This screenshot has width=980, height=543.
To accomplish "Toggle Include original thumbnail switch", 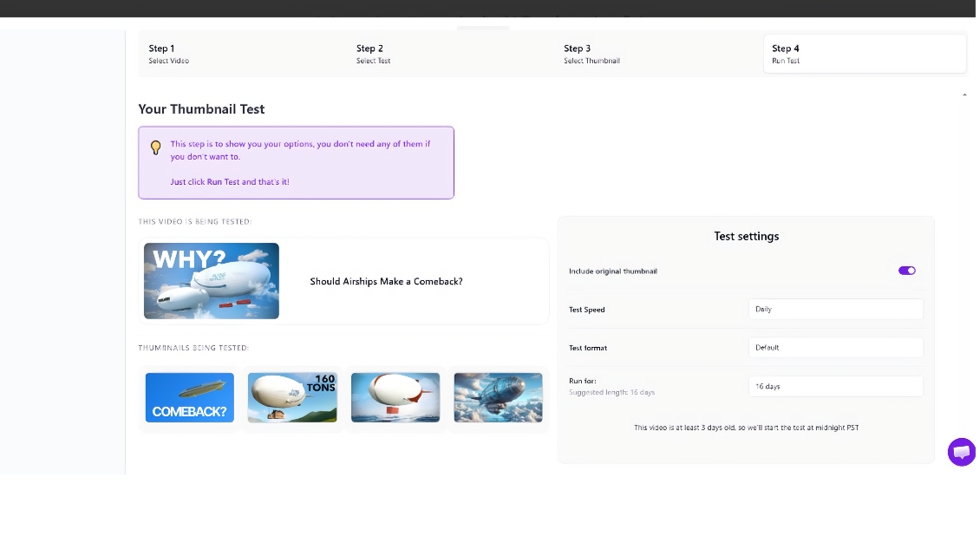I will click(907, 271).
